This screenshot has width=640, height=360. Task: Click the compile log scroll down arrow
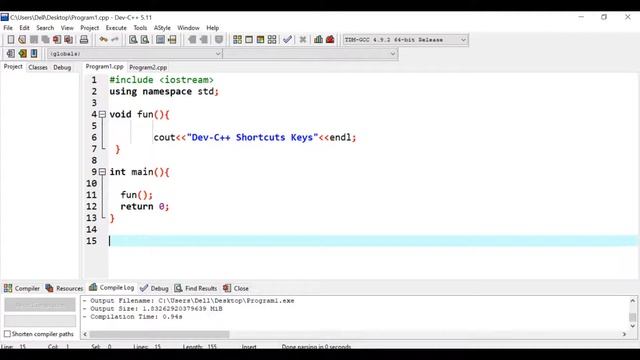tap(633, 326)
